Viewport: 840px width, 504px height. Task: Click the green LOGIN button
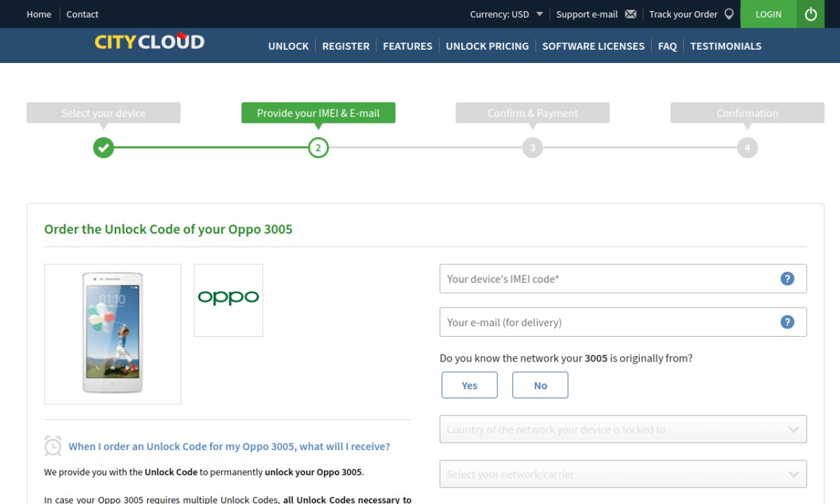tap(768, 14)
